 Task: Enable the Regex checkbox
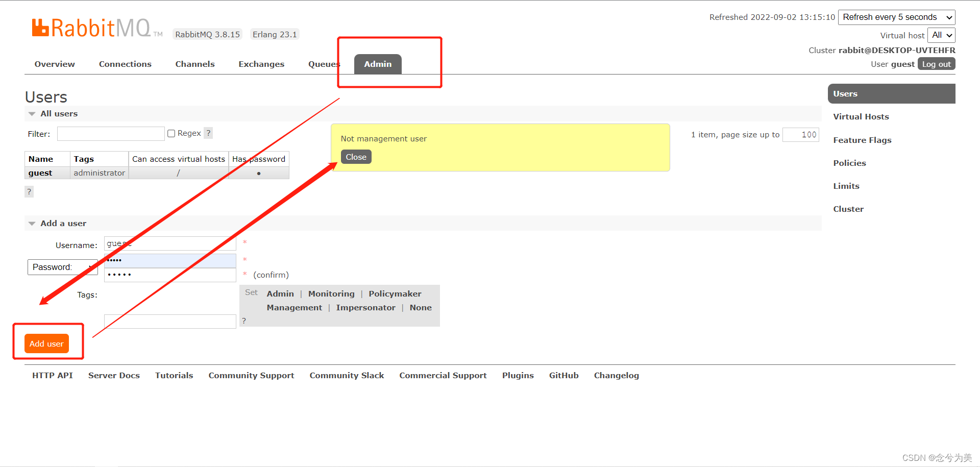(171, 133)
